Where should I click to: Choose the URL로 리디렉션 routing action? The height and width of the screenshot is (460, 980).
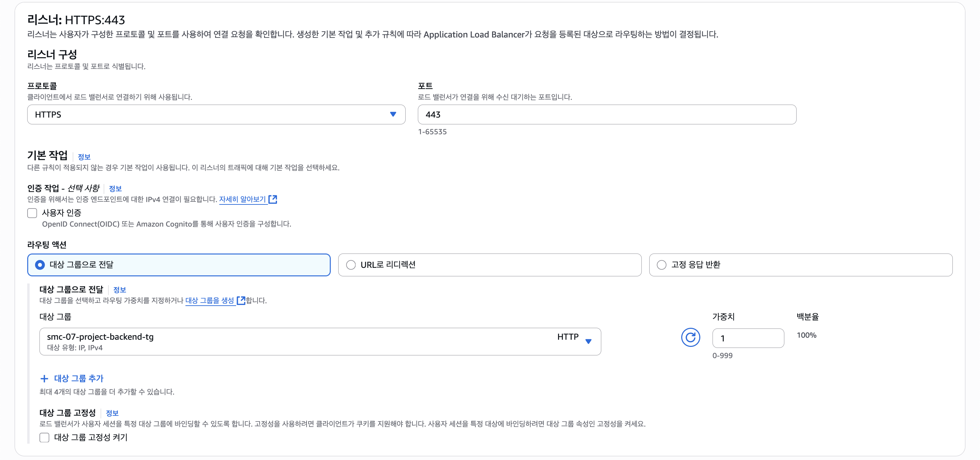pyautogui.click(x=351, y=265)
